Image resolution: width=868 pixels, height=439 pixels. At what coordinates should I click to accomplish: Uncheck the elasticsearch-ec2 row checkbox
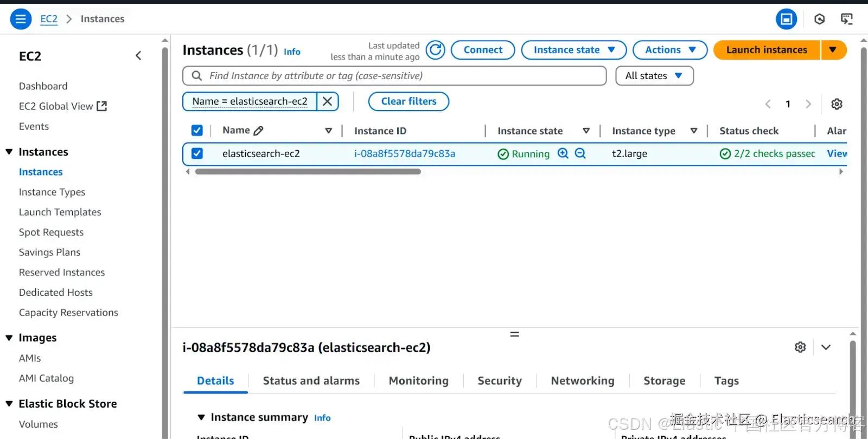[x=197, y=153]
